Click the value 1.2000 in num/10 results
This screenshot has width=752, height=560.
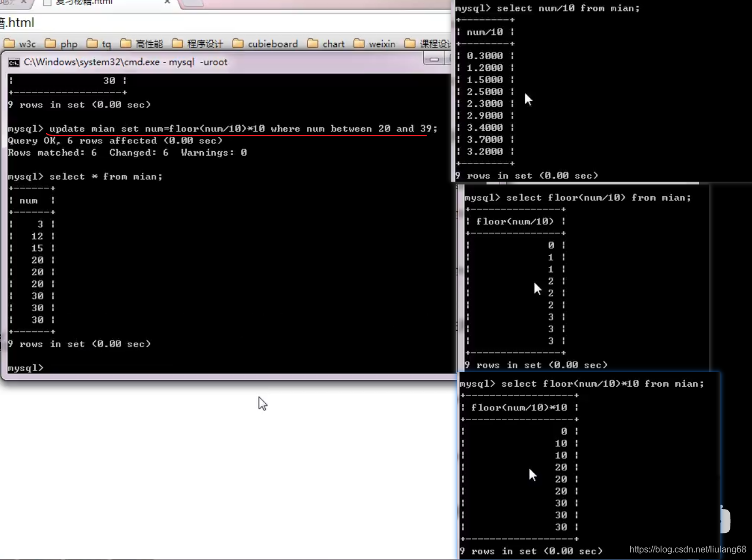[485, 68]
